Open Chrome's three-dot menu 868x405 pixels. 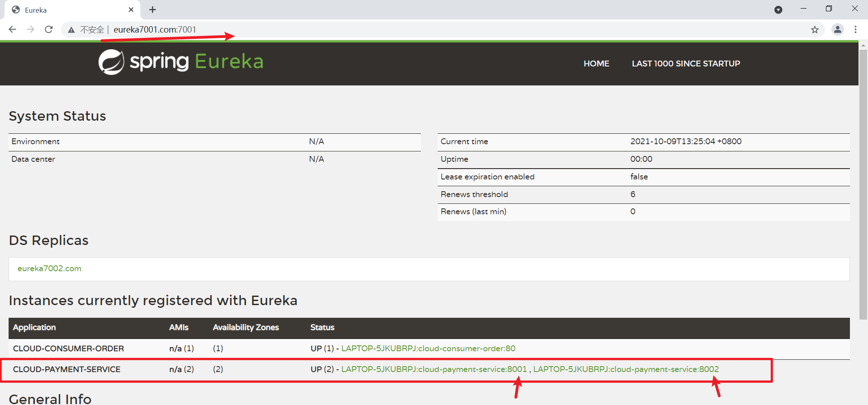coord(855,29)
